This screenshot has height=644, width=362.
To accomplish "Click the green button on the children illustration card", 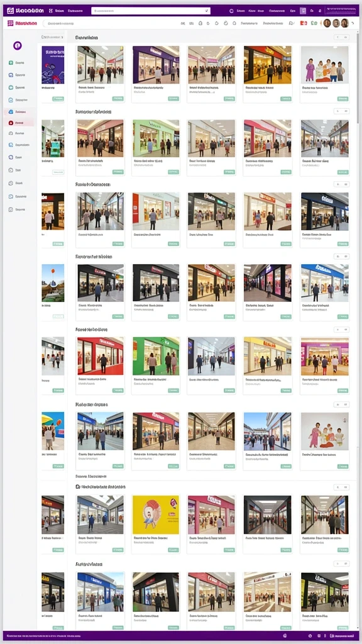I will pyautogui.click(x=343, y=99).
